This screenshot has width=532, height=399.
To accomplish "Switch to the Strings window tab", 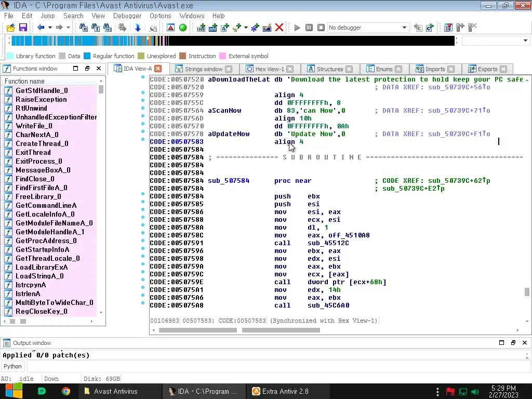I will click(x=203, y=69).
